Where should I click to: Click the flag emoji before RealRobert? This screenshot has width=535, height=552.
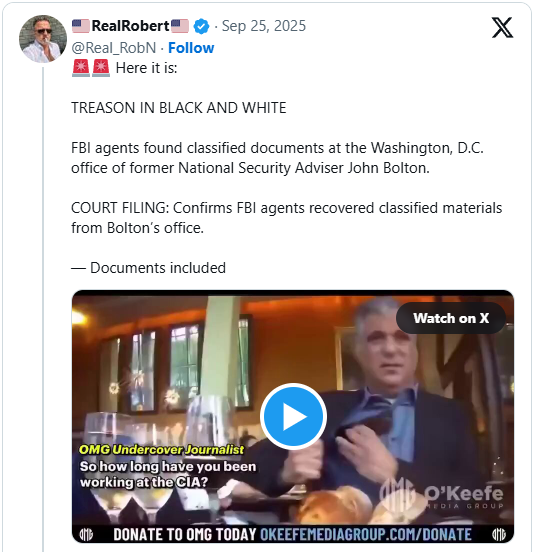[81, 26]
